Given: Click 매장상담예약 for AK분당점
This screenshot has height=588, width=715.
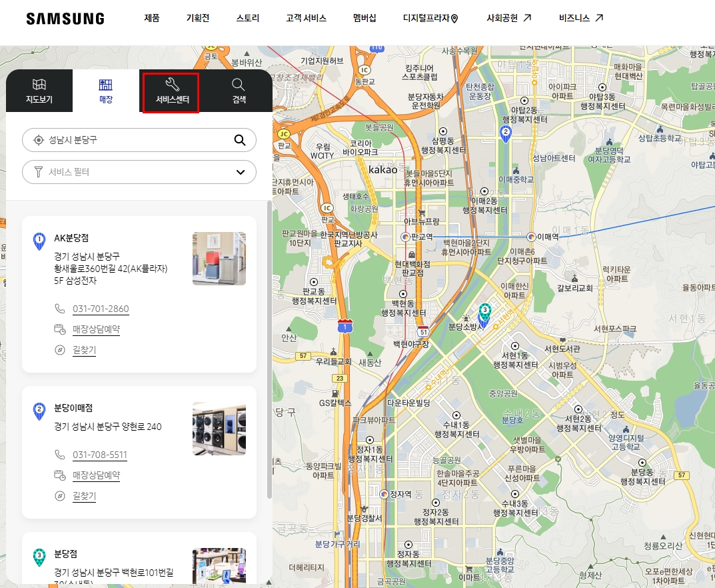Looking at the screenshot, I should pyautogui.click(x=96, y=329).
